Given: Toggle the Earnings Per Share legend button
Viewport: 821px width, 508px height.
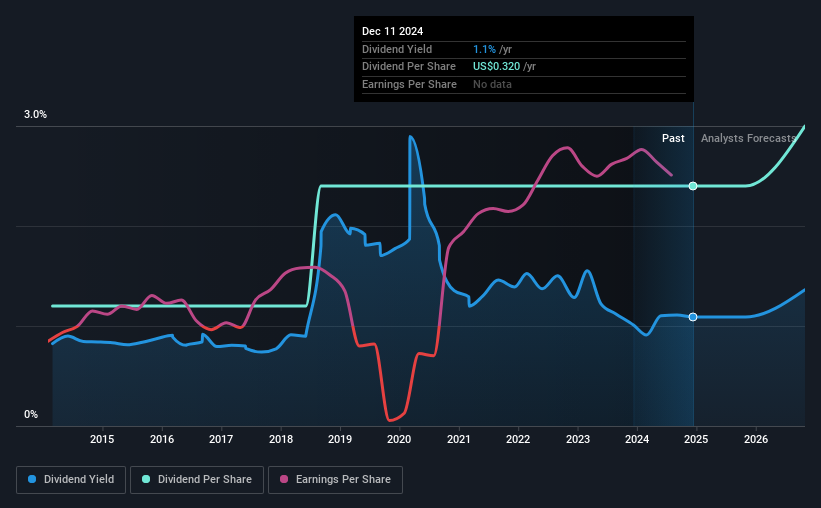Looking at the screenshot, I should click(x=335, y=480).
